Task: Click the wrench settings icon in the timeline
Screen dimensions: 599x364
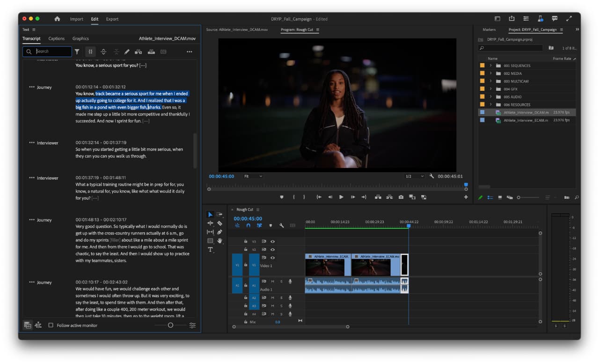Action: 280,225
